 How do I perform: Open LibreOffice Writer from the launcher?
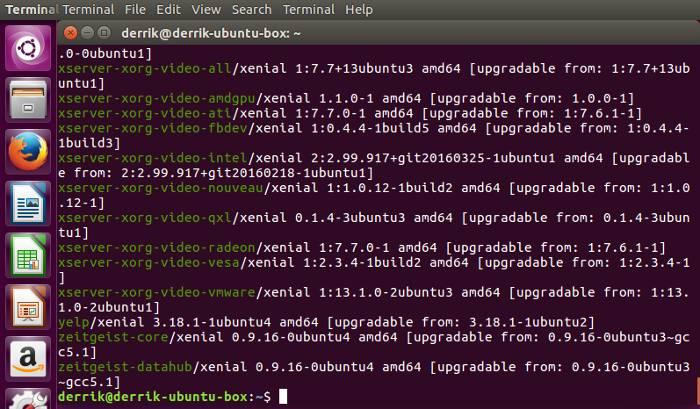[28, 204]
